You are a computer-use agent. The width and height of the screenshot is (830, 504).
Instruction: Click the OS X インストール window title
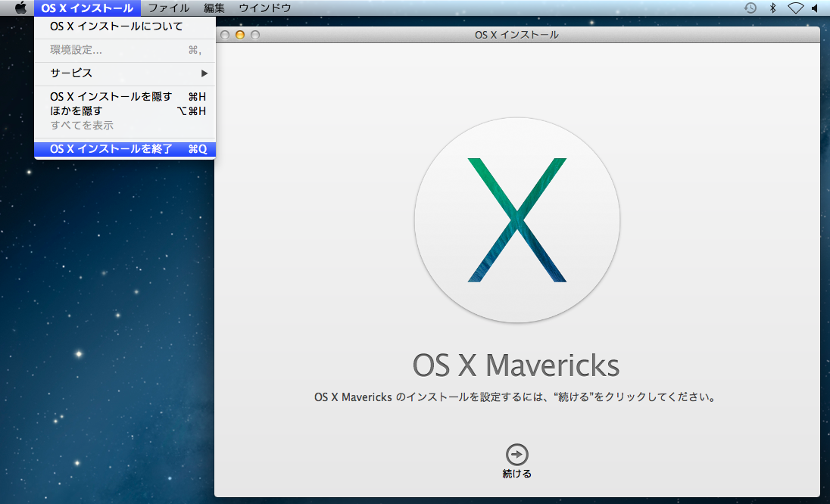[516, 35]
